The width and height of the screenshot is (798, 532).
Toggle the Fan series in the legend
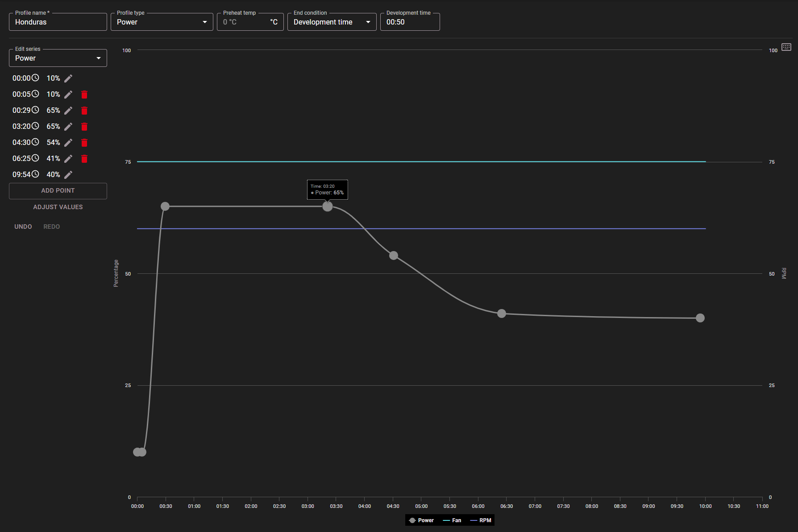click(452, 520)
